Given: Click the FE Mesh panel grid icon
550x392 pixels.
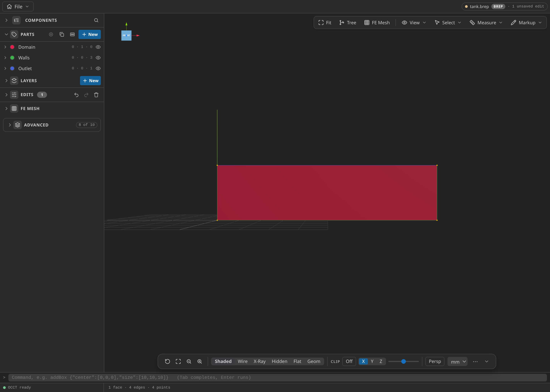Looking at the screenshot, I should pyautogui.click(x=14, y=109).
